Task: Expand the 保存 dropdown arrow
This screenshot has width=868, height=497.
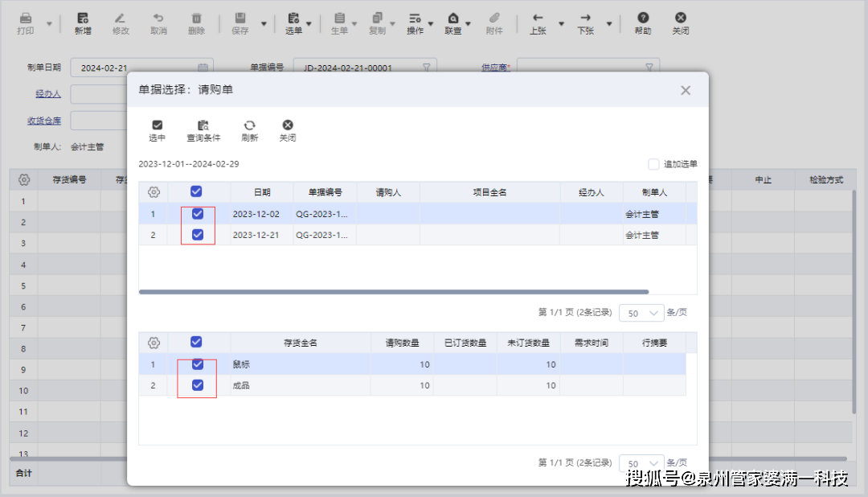Action: pyautogui.click(x=264, y=24)
